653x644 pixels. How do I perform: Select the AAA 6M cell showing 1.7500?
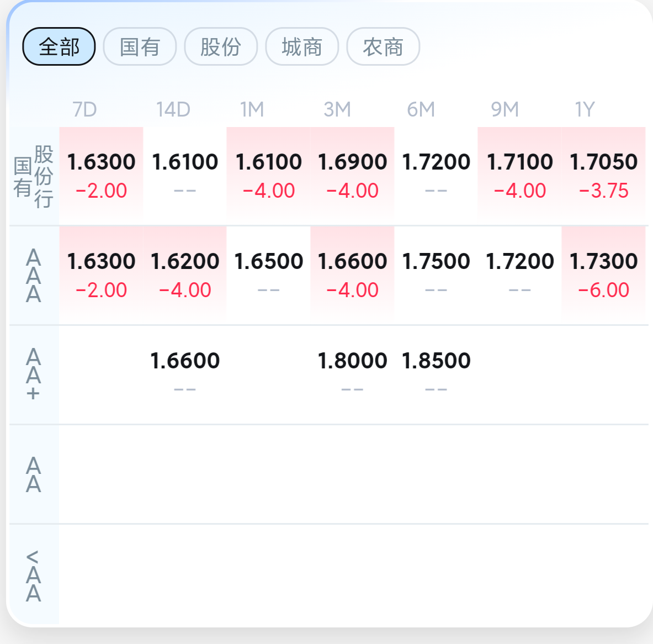[436, 275]
